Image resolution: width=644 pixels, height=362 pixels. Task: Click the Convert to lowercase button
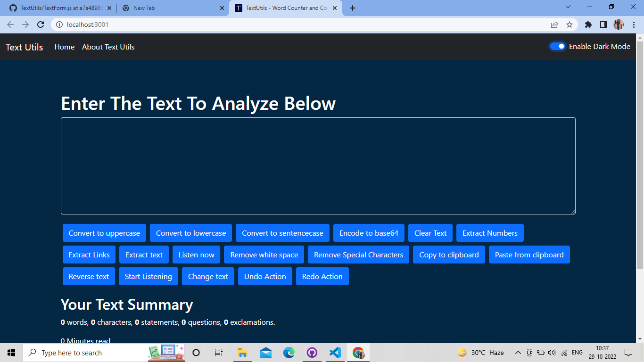point(191,233)
